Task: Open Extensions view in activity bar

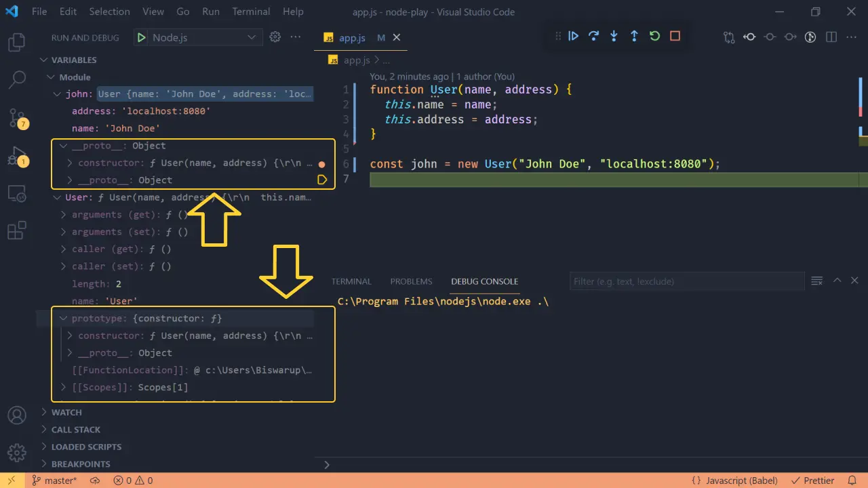Action: pos(16,231)
